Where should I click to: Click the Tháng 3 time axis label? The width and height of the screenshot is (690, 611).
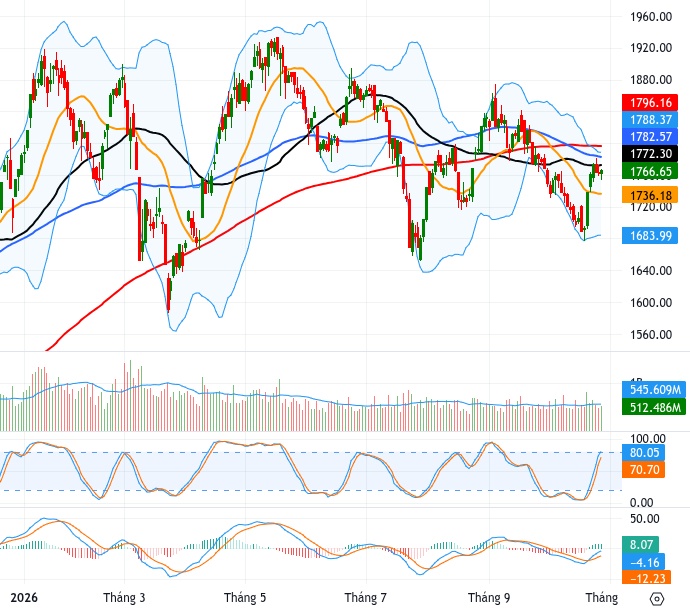[x=124, y=598]
